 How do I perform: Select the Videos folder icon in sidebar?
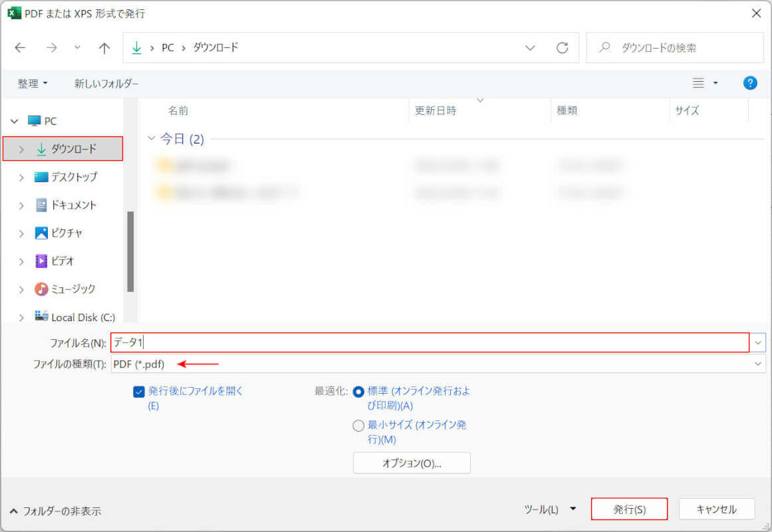click(x=41, y=261)
